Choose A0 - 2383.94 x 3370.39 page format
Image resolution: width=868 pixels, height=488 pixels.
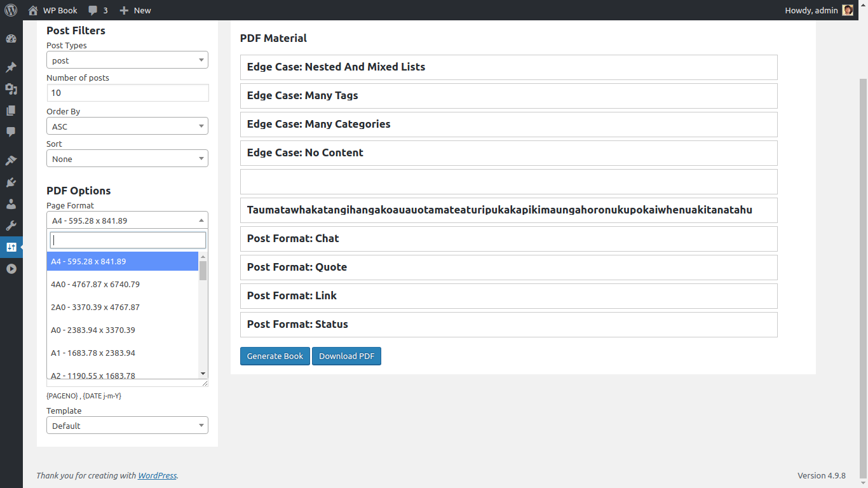tap(93, 330)
